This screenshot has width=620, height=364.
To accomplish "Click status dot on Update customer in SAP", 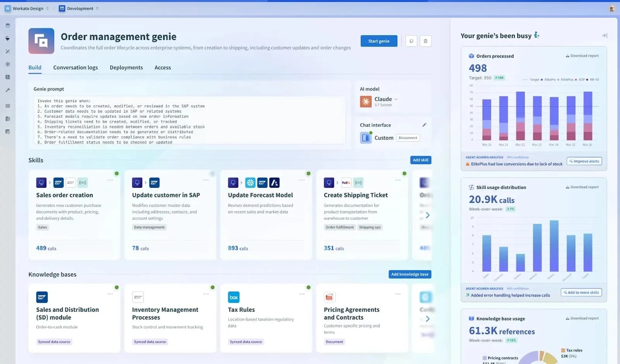I will 212,173.
